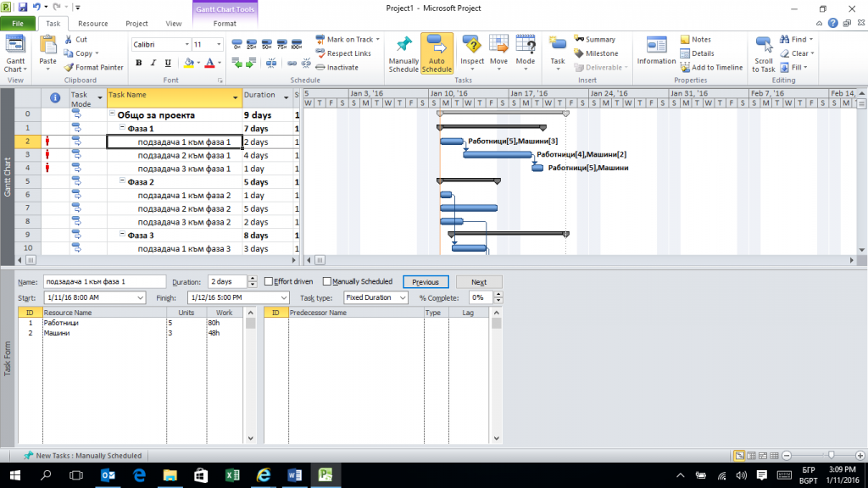This screenshot has height=488, width=868.
Task: Select the Format Painter tool
Action: [93, 68]
